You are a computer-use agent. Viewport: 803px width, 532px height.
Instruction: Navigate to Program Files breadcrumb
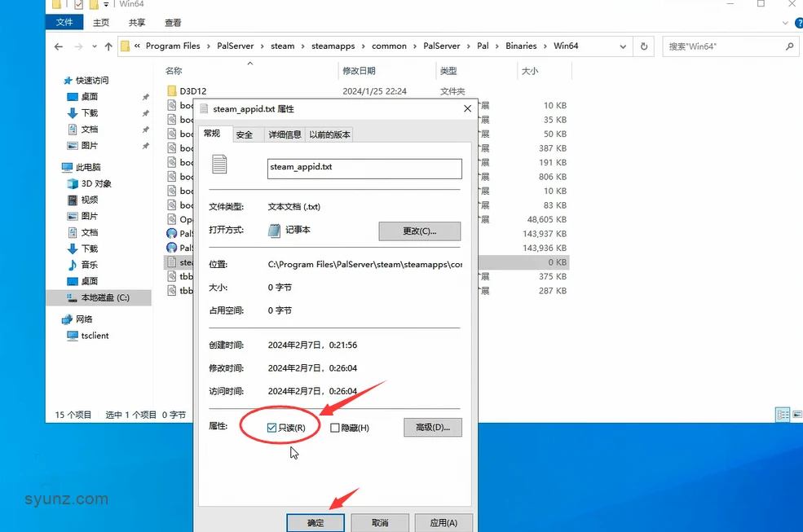tap(173, 46)
